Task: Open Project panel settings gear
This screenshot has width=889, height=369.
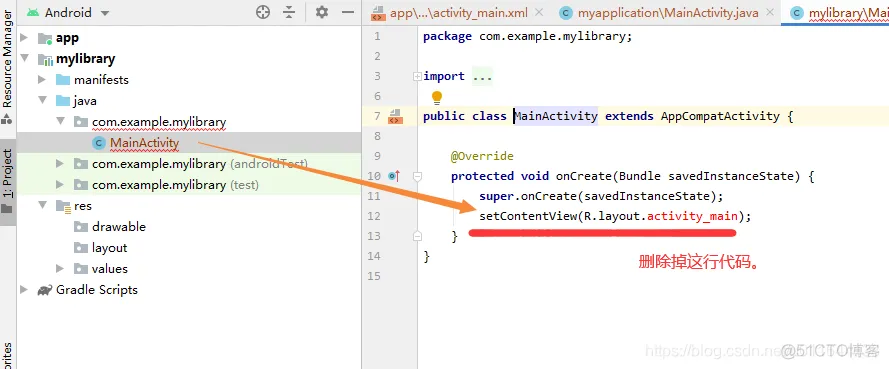Action: coord(322,12)
